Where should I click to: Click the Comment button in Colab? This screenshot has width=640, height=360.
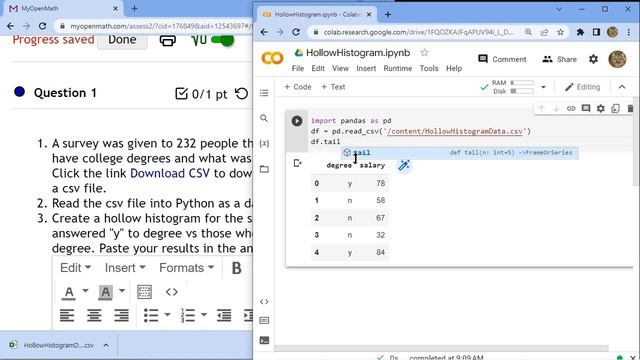[x=502, y=59]
